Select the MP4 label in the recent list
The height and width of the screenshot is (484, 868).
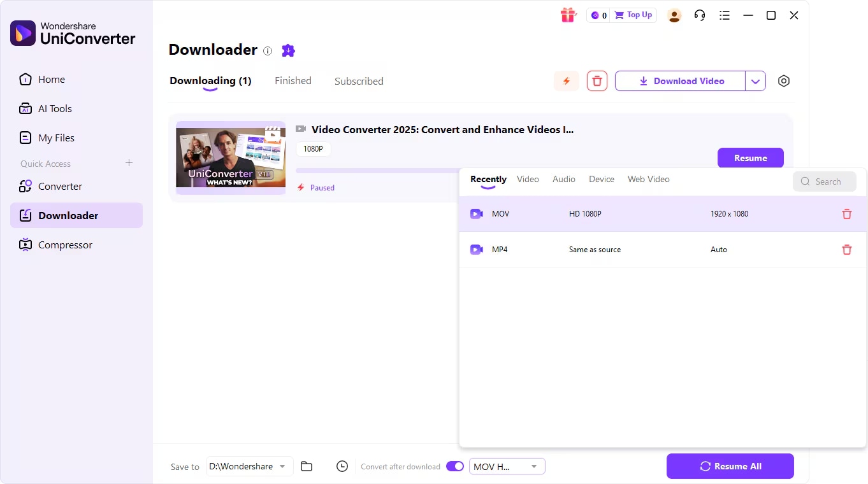[500, 250]
